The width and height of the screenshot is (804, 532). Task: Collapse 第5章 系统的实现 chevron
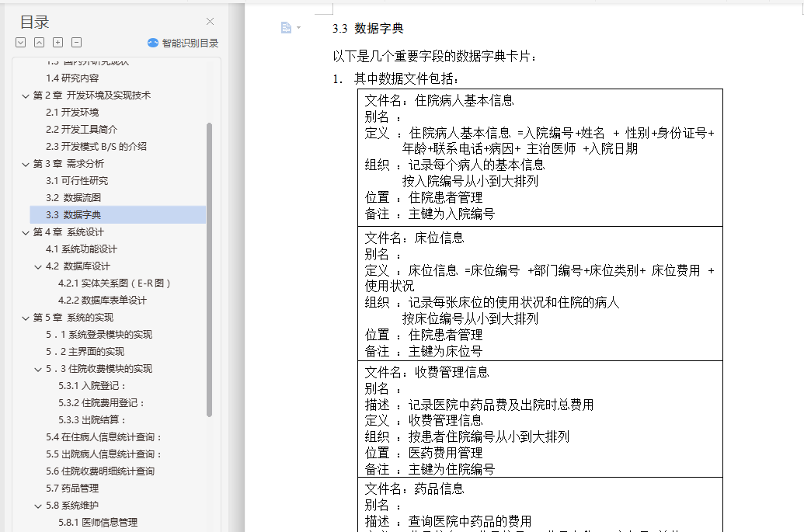pyautogui.click(x=25, y=318)
